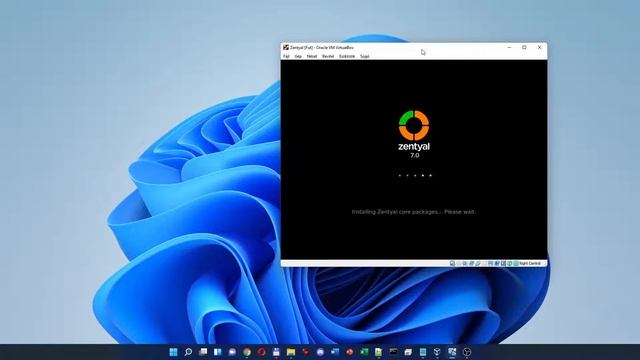Click the Zentyal 7.0 version text
640x360 pixels.
[415, 156]
